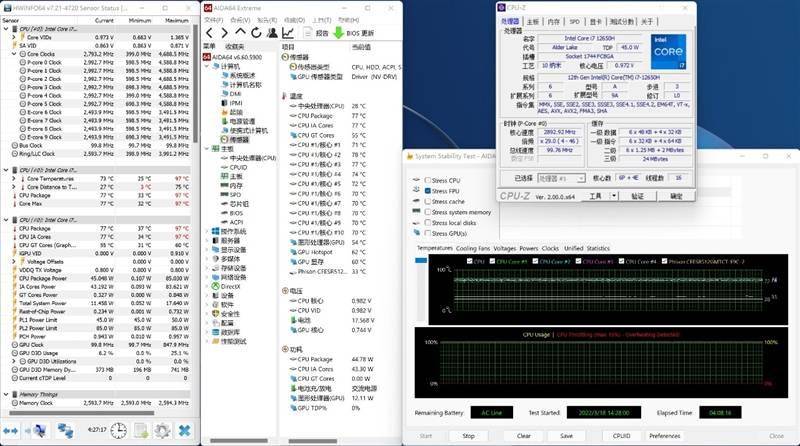Click the user silhouette icon in AIDA64 toolbar
The height and width of the screenshot is (446, 800).
coord(272,33)
